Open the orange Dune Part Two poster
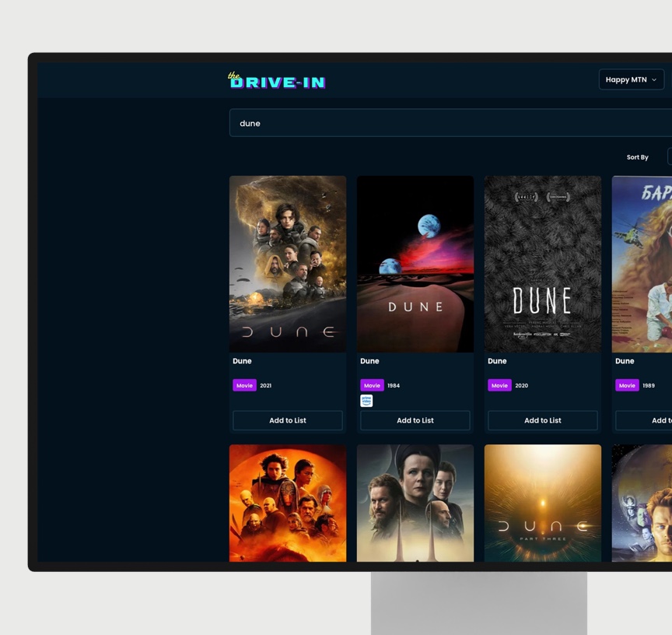 point(288,503)
